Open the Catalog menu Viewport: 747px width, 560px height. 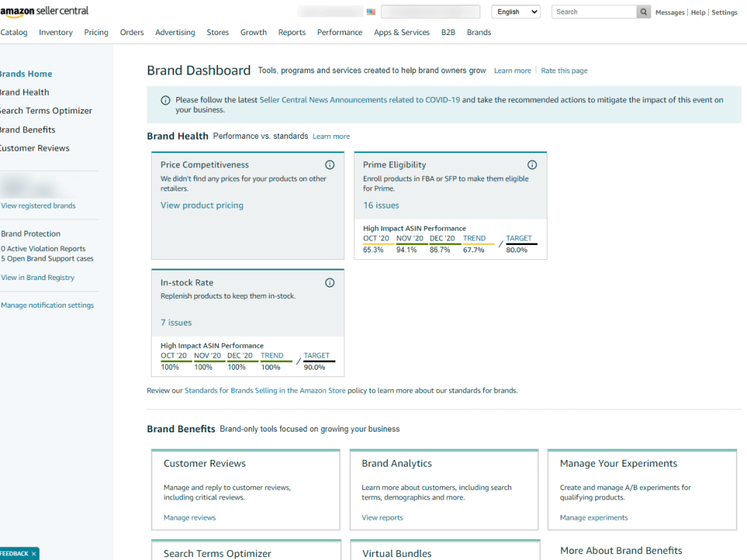[13, 32]
